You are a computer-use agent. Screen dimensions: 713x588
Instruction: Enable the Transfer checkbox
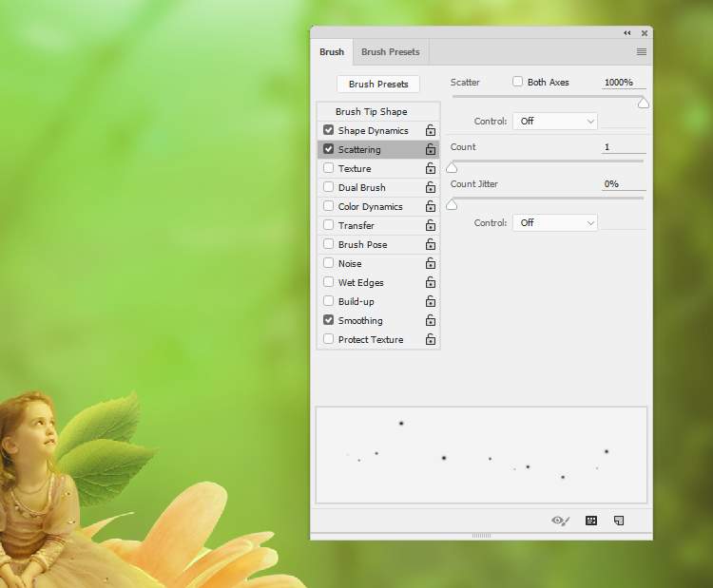[328, 225]
